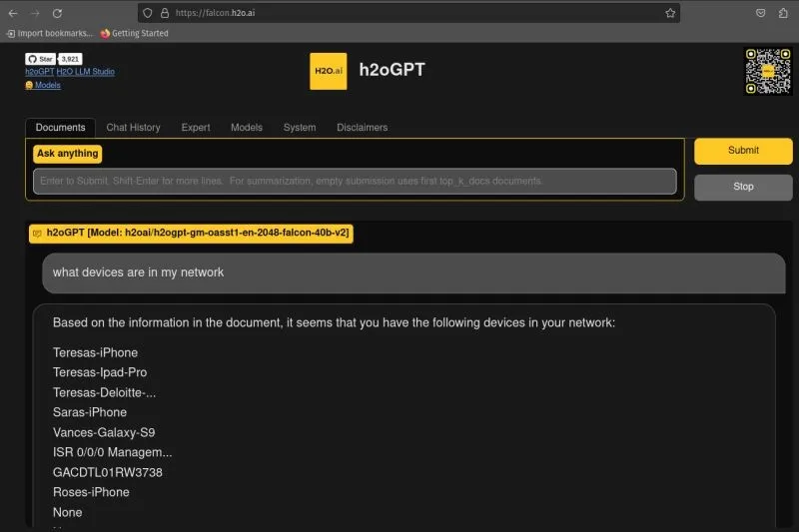
Task: Reload the page with the refresh icon
Action: pyautogui.click(x=57, y=13)
